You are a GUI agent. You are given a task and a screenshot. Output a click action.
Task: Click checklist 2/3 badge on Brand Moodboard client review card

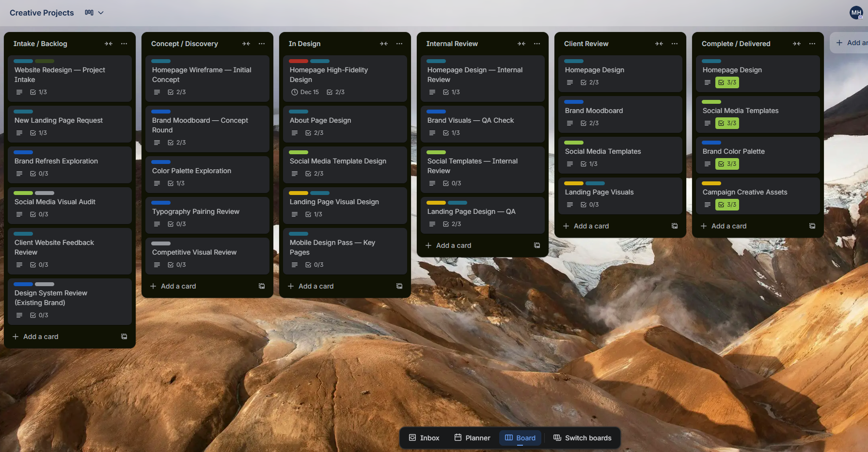[x=589, y=123]
